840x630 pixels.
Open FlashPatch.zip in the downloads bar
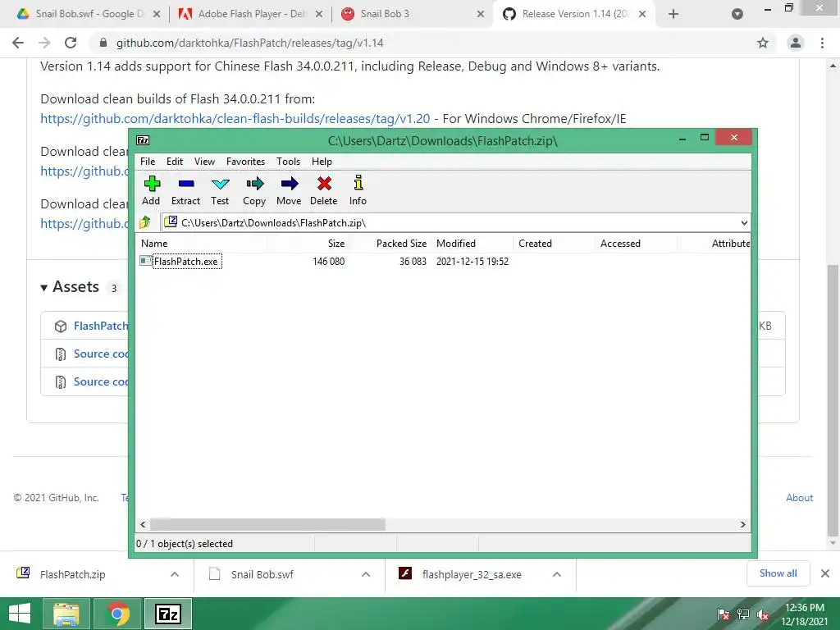pyautogui.click(x=72, y=574)
